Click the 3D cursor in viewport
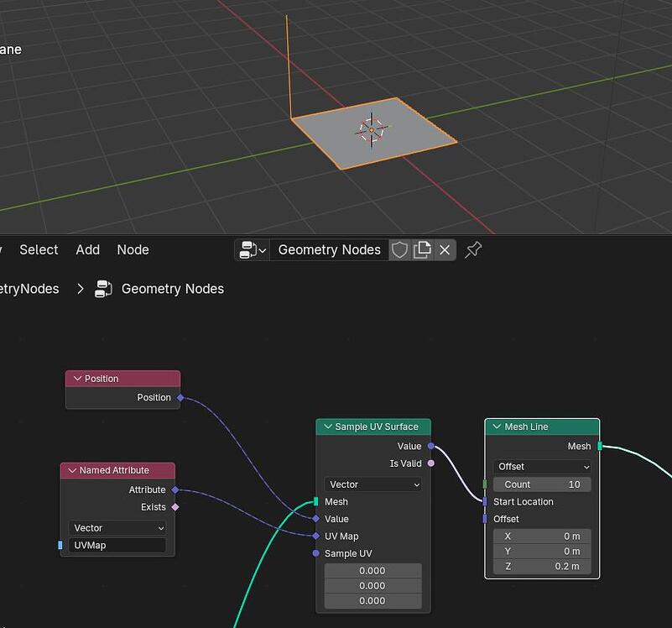Viewport: 672px width, 628px height. [372, 129]
